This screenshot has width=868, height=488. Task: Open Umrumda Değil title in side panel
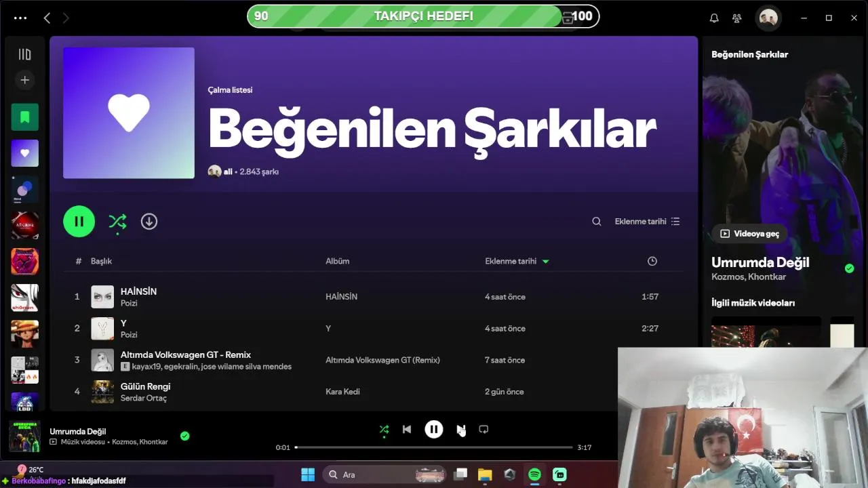point(760,262)
